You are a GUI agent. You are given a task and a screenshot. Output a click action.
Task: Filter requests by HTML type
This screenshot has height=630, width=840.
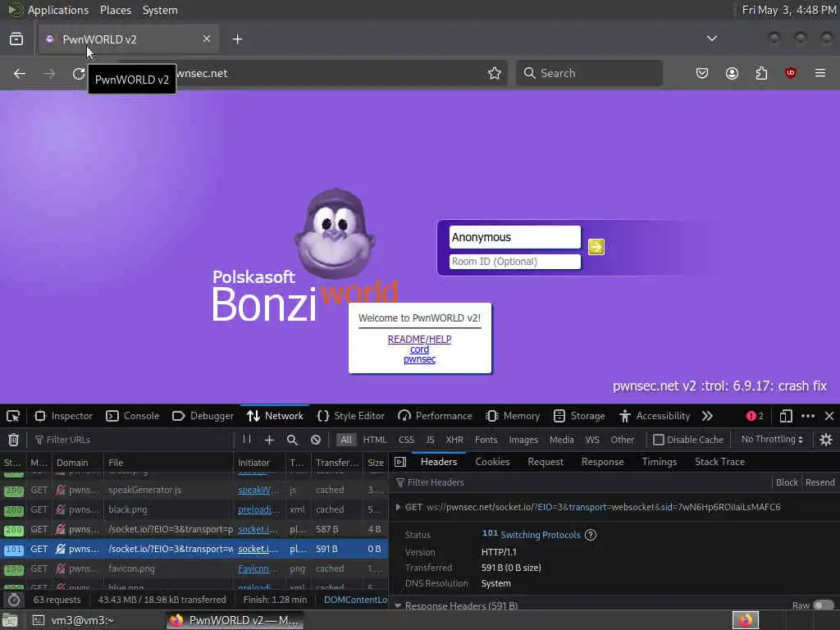coord(374,440)
